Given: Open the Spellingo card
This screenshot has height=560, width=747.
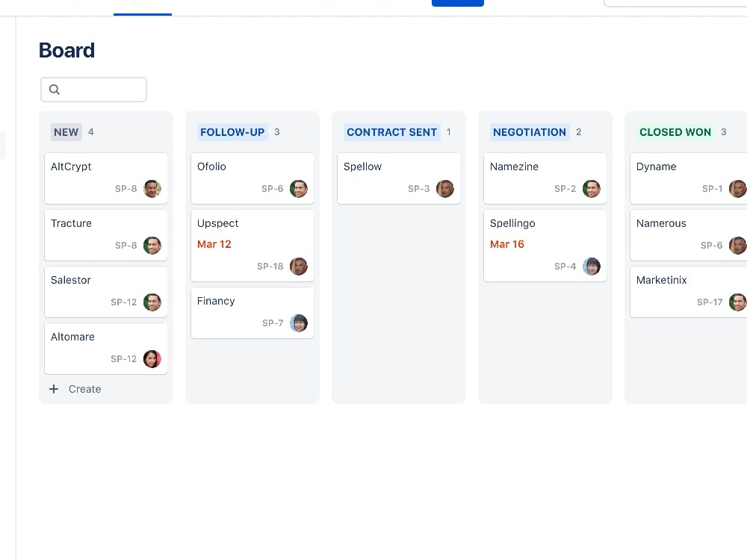Looking at the screenshot, I should (x=545, y=246).
